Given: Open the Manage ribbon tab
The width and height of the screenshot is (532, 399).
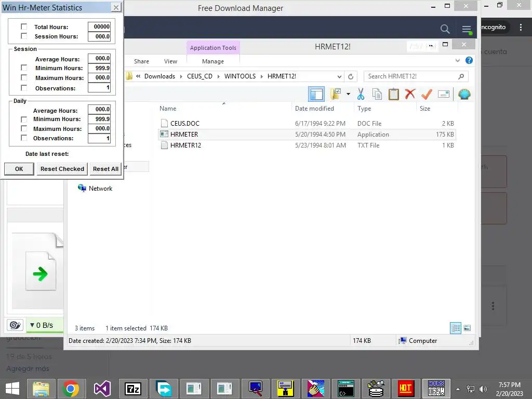Looking at the screenshot, I should point(212,61).
